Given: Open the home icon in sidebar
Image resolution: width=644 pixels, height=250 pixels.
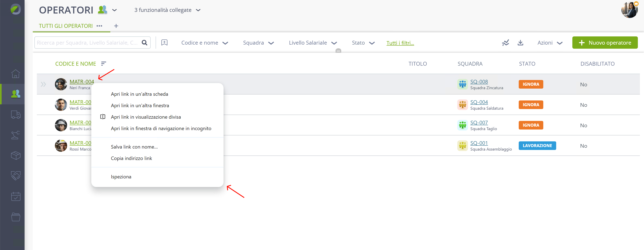Looking at the screenshot, I should [x=16, y=73].
